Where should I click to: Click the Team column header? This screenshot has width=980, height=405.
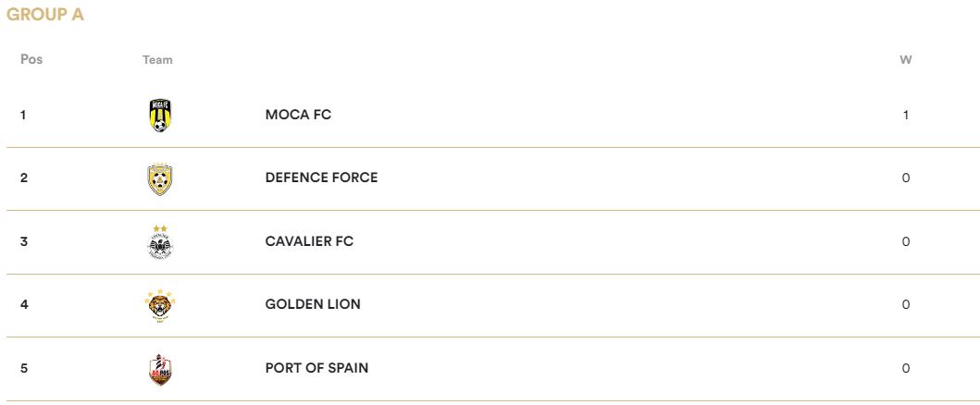157,60
